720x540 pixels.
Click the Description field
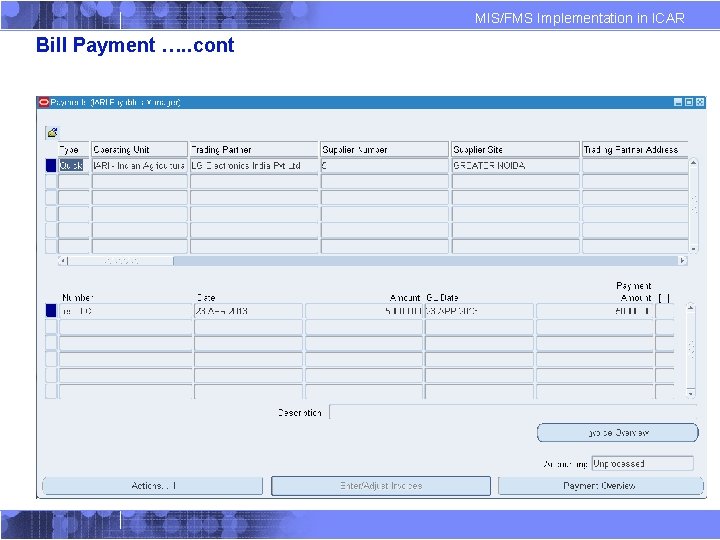point(513,412)
